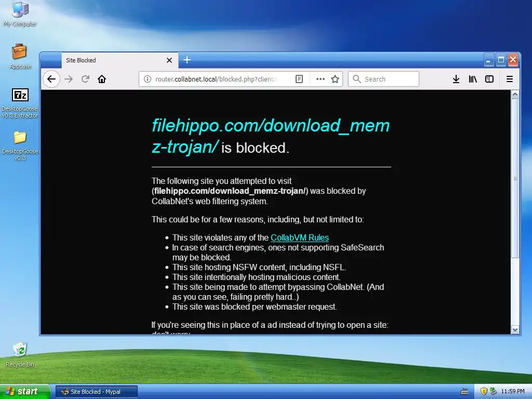Open My Computer desktop icon

click(20, 14)
